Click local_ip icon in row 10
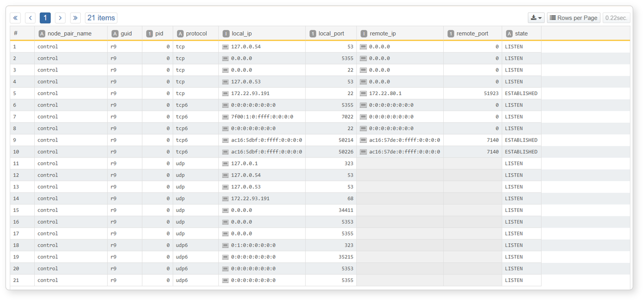Viewport: 644px width, 301px height. point(225,152)
